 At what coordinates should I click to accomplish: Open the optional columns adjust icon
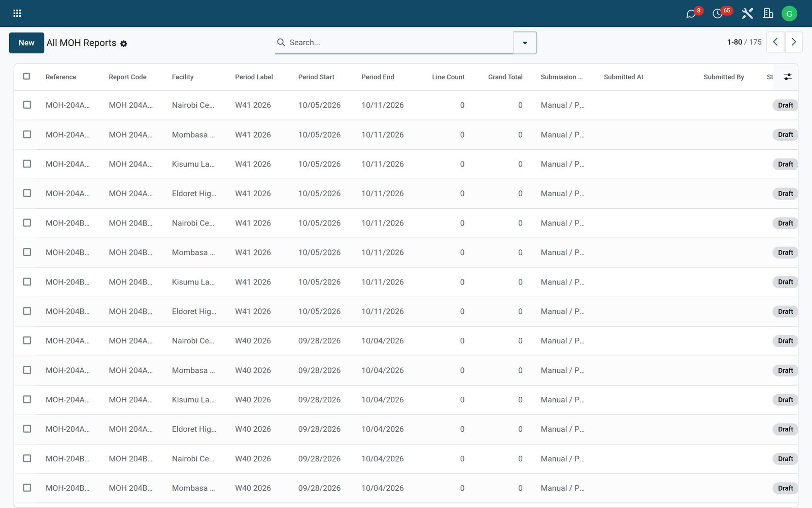coord(787,77)
